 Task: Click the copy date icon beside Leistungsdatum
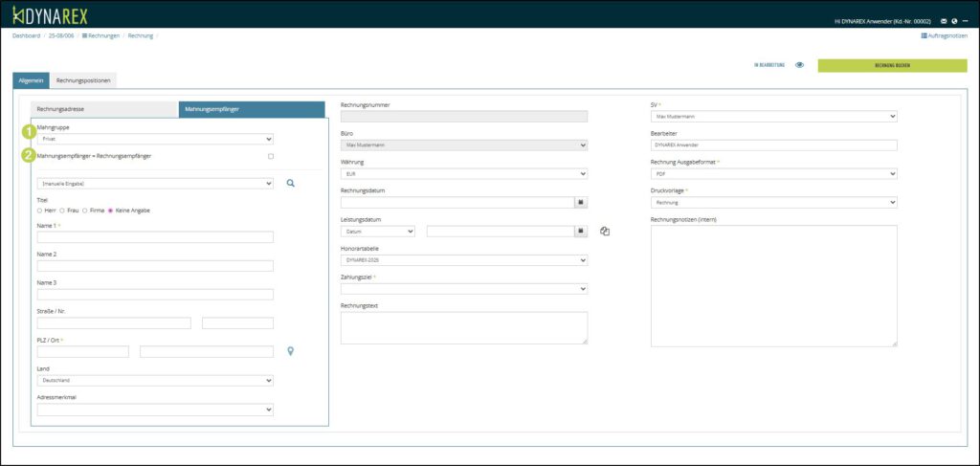coord(605,231)
